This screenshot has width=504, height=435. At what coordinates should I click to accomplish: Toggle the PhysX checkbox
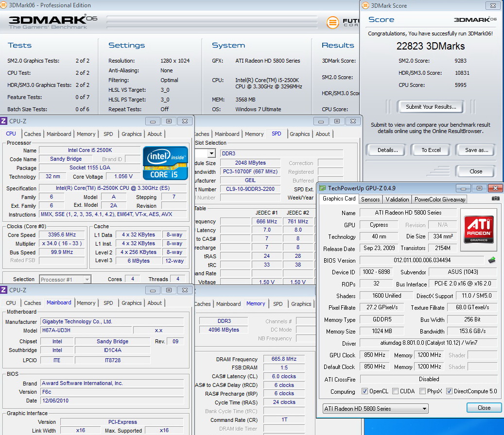(x=423, y=391)
